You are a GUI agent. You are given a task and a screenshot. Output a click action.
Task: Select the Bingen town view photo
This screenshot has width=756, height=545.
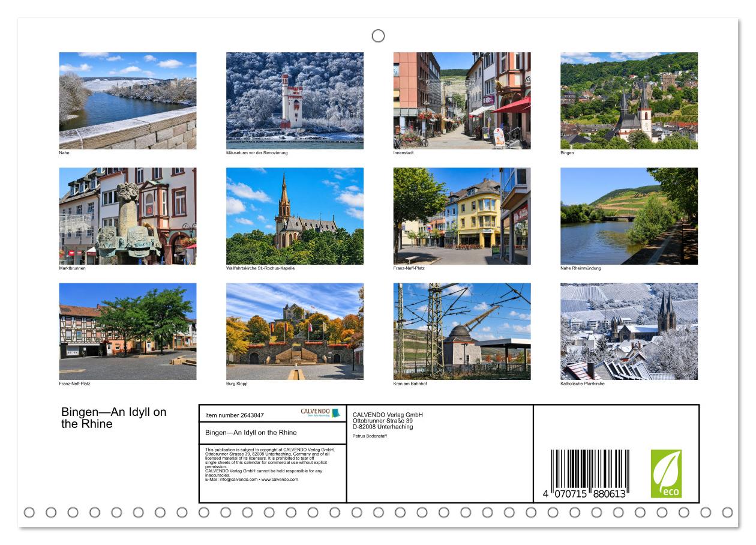click(x=629, y=100)
